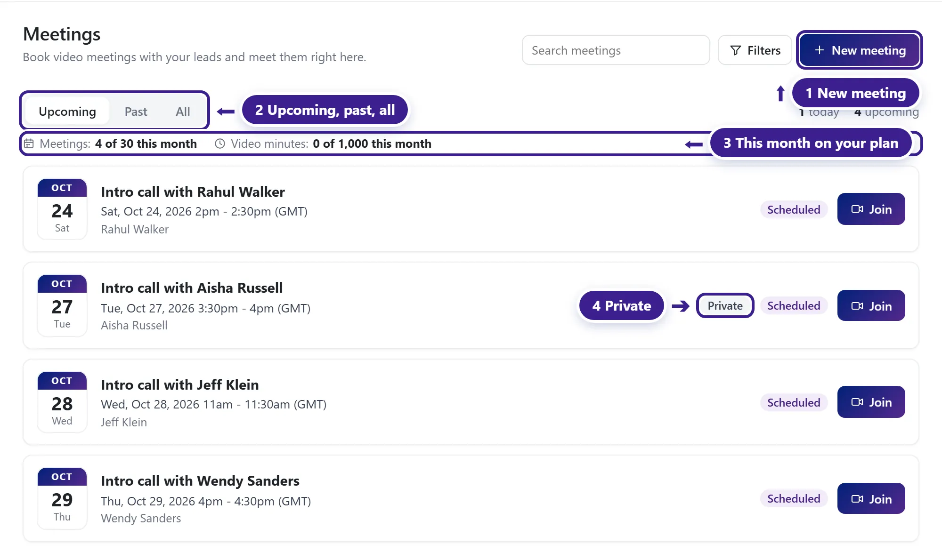Click 'Thu, Oct 29, 2026 4pm - 4:30pm (GMT)'
This screenshot has height=560, width=942.
coord(206,501)
